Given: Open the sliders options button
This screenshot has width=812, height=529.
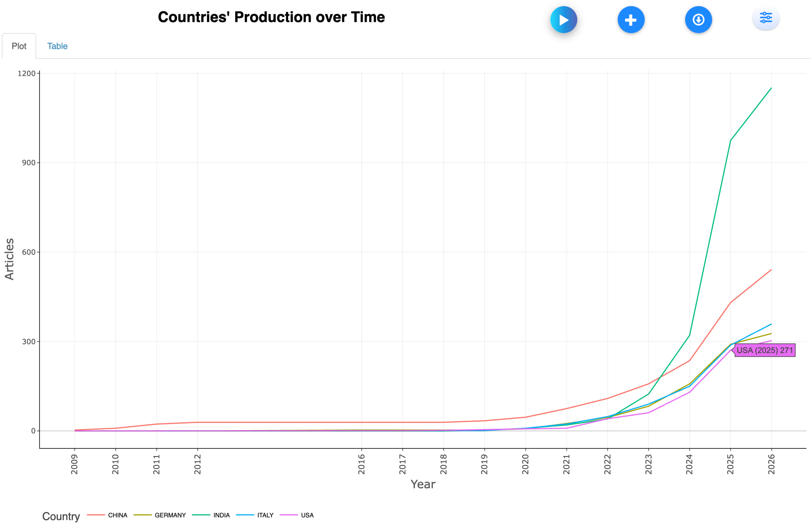Looking at the screenshot, I should coord(766,18).
